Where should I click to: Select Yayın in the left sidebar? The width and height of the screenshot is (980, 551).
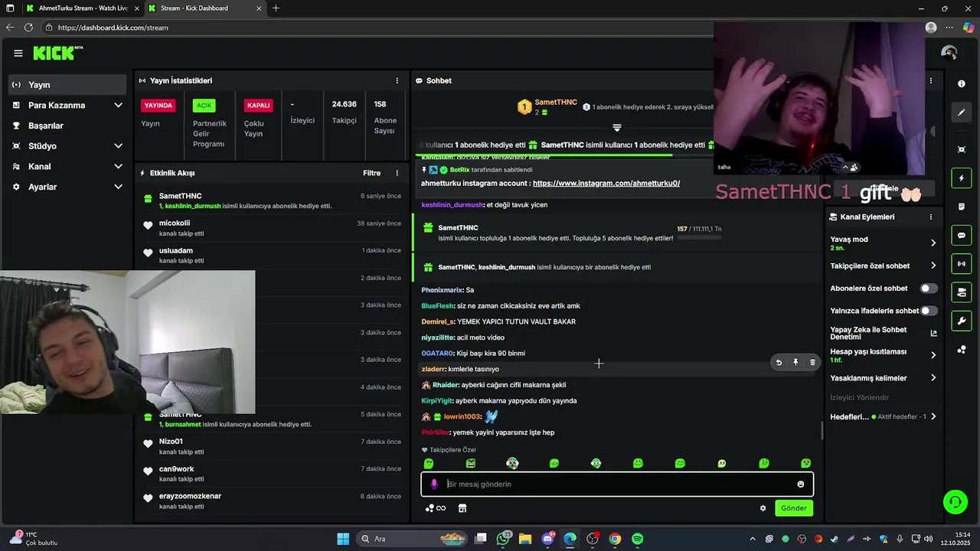[67, 85]
